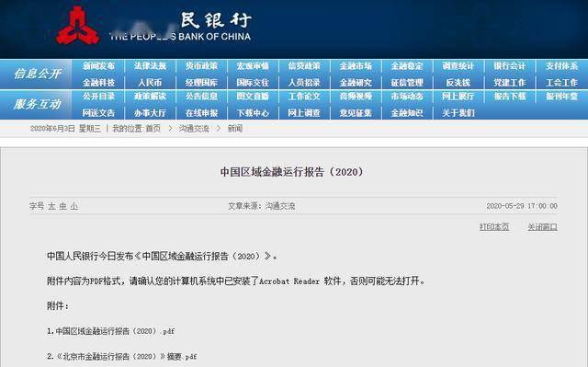Image resolution: width=588 pixels, height=367 pixels.
Task: Click the 首页 breadcrumb link
Action: [x=153, y=129]
